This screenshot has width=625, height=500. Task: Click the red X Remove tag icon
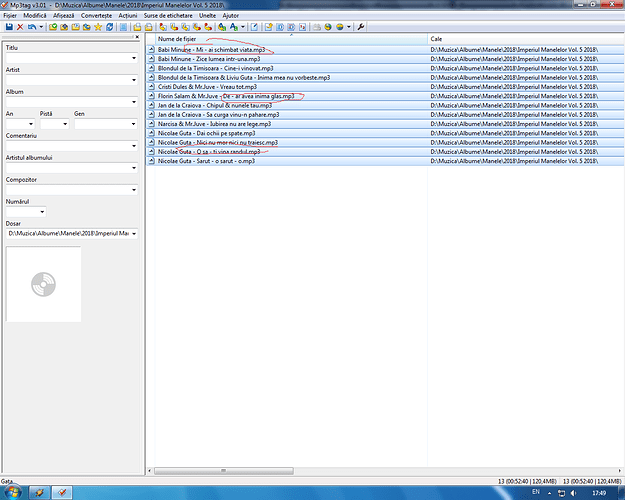pos(20,27)
